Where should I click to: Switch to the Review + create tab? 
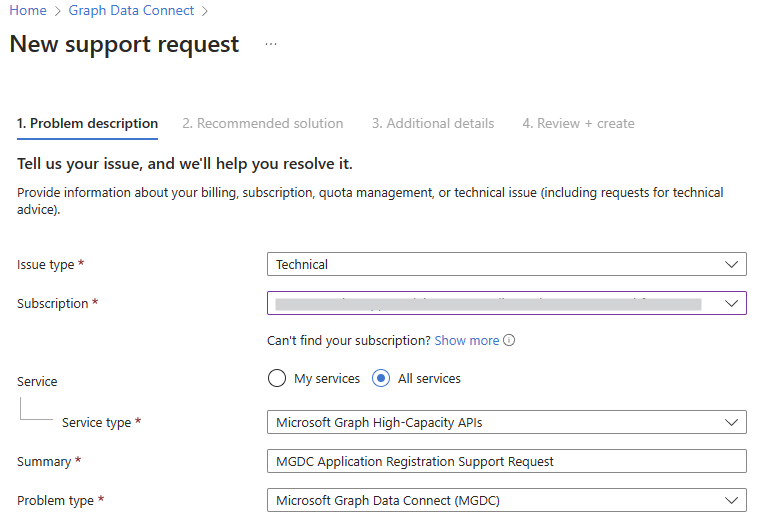pyautogui.click(x=578, y=124)
